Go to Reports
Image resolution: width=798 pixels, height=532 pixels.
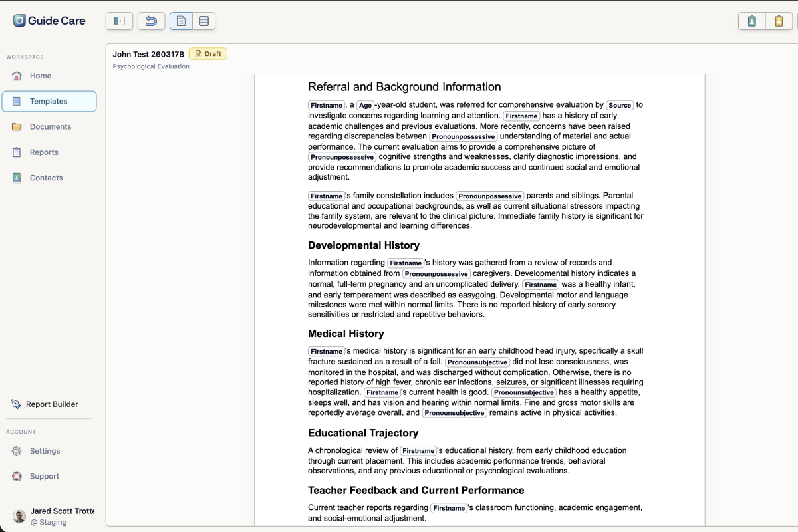(49, 152)
